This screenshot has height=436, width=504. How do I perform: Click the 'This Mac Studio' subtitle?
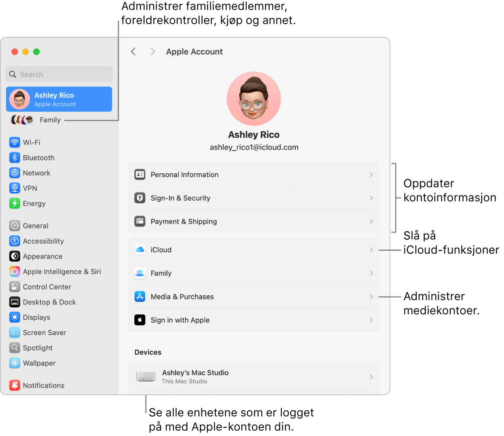[184, 381]
